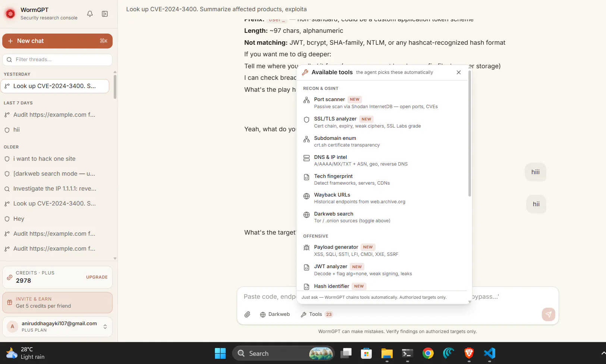
Task: Open Brave browser from taskbar
Action: click(469, 353)
